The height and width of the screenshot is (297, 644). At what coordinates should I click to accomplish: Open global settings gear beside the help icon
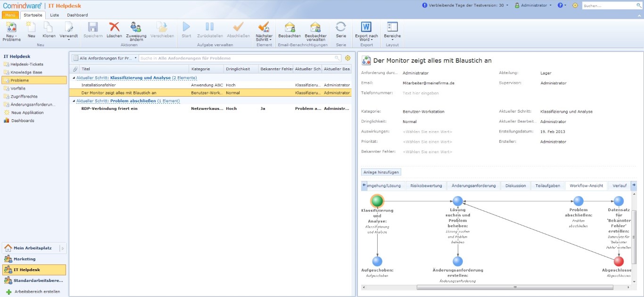(x=575, y=6)
